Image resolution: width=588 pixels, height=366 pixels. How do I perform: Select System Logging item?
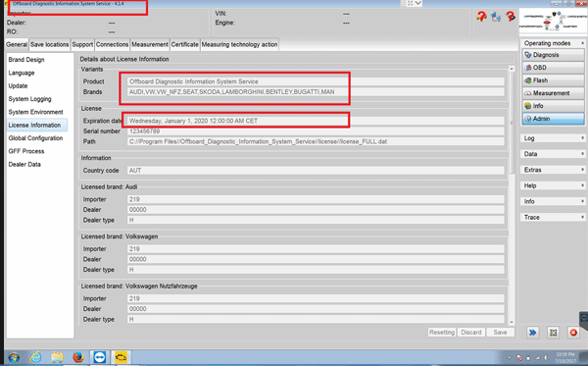(x=30, y=99)
